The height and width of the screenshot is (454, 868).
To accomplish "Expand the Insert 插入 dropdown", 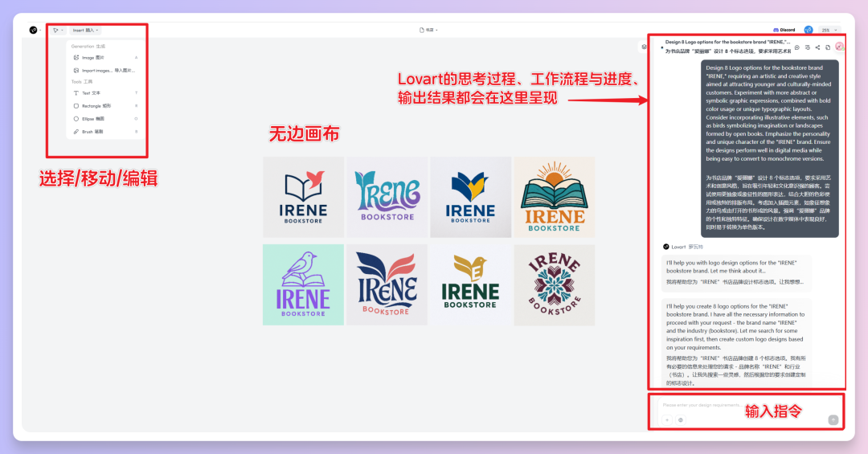I will [85, 30].
